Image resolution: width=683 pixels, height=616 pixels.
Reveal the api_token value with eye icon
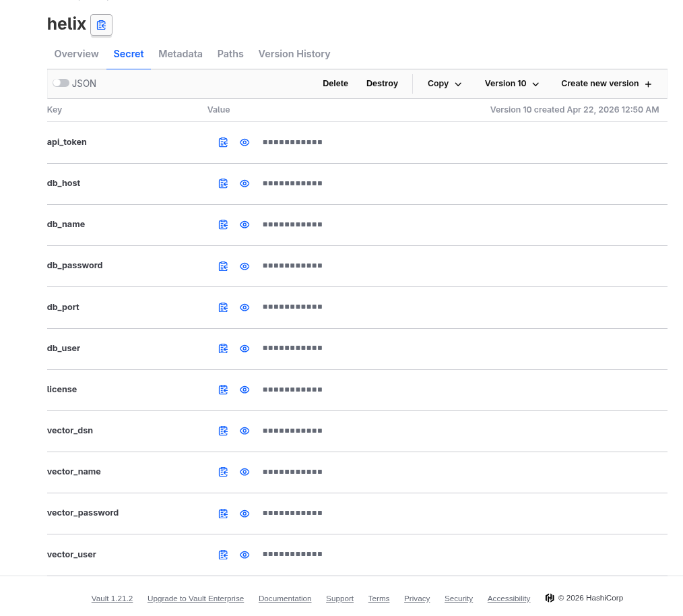245,143
